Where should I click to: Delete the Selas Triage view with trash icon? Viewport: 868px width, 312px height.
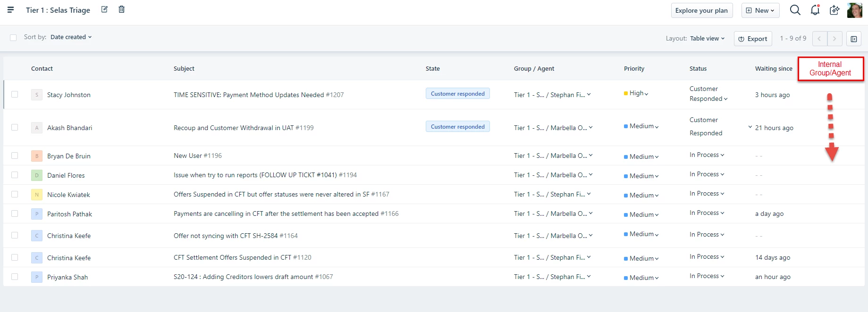[x=121, y=9]
